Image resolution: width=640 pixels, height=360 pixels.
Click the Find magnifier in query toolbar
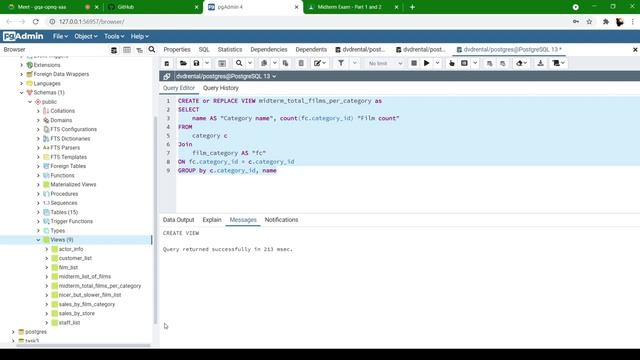tap(239, 63)
